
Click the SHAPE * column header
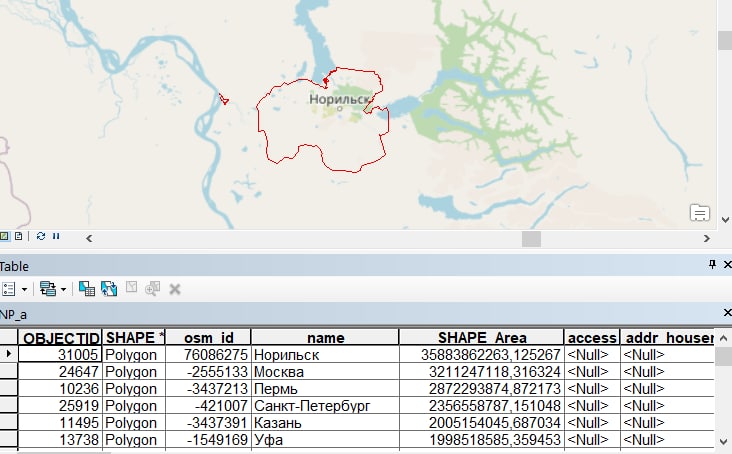point(134,337)
